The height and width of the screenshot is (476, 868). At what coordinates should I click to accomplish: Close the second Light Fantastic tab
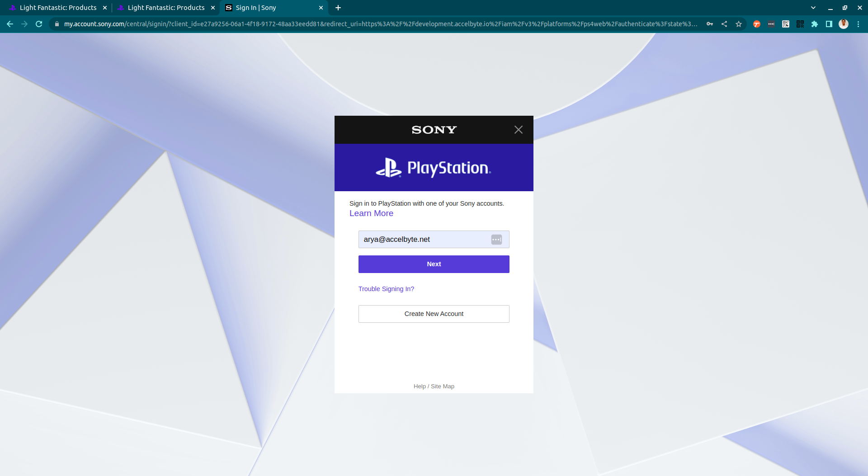click(x=213, y=8)
